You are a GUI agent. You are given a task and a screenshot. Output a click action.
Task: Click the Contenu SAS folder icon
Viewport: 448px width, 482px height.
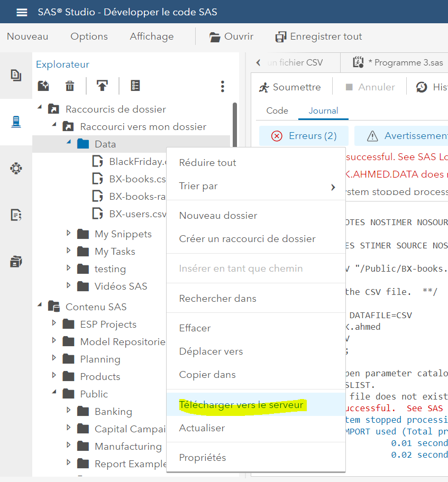(54, 307)
